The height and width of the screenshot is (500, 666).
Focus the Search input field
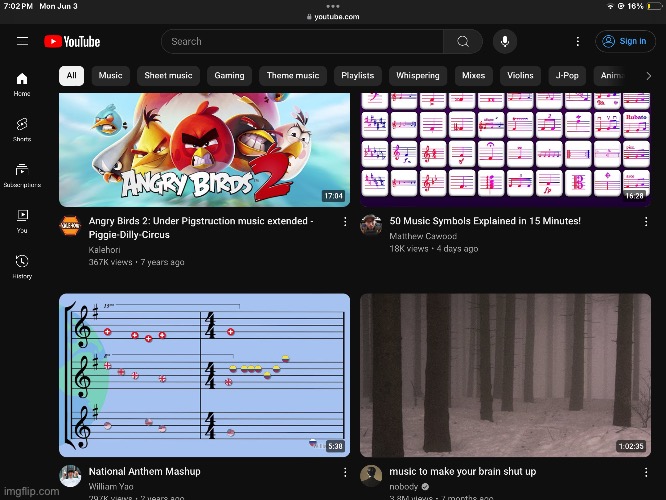302,42
